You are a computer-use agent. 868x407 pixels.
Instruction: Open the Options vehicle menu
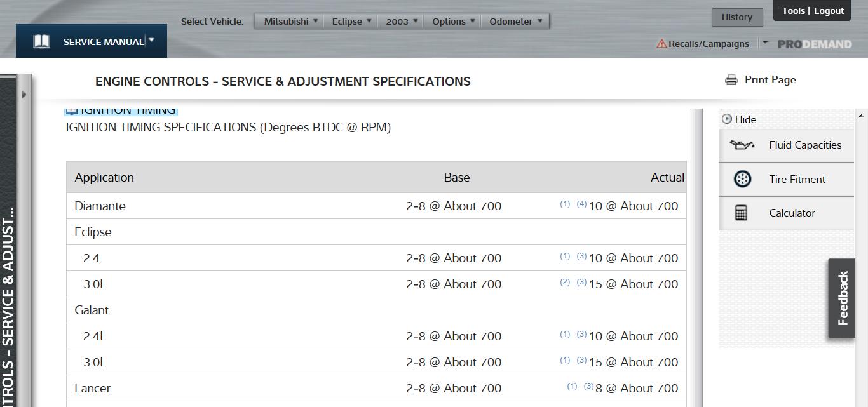453,22
